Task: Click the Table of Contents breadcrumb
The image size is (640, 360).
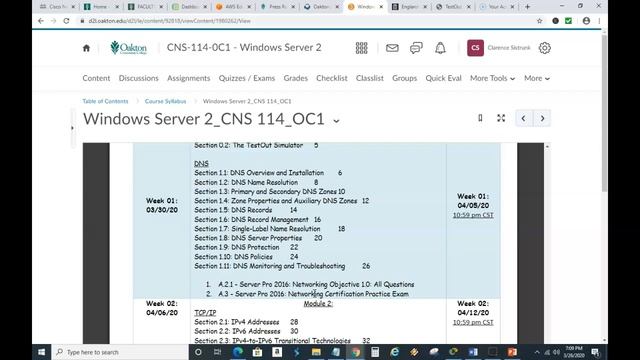Action: point(105,101)
